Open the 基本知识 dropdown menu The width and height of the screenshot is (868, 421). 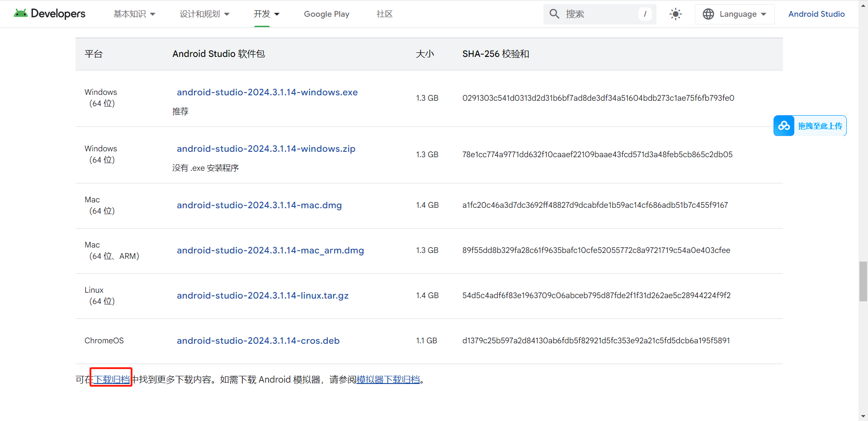pyautogui.click(x=134, y=14)
